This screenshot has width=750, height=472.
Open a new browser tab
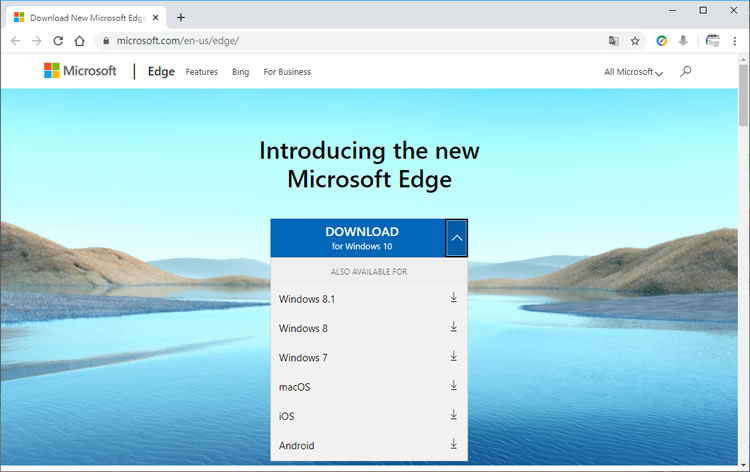[181, 17]
